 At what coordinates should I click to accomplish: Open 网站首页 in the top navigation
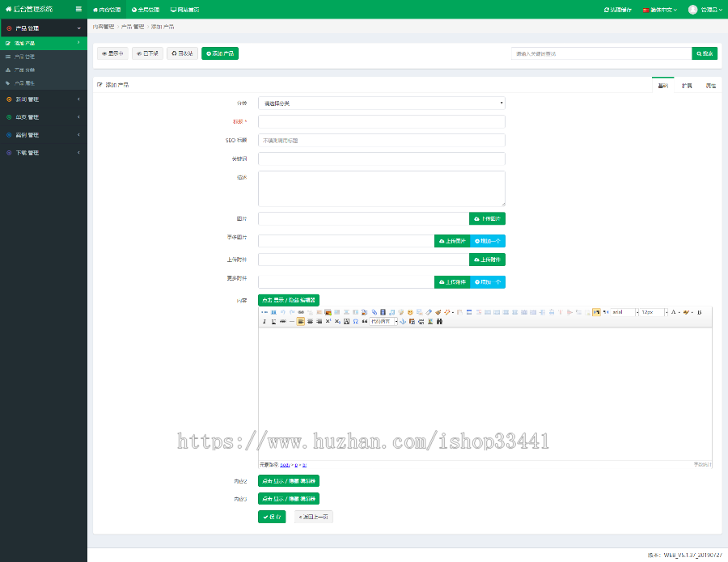click(x=184, y=10)
